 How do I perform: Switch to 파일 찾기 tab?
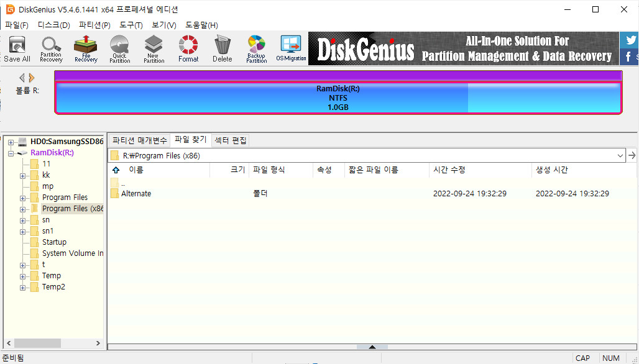click(191, 140)
